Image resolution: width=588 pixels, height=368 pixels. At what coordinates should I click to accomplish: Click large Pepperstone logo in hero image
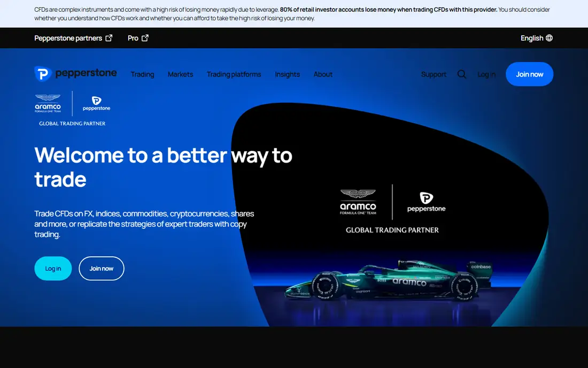click(427, 202)
